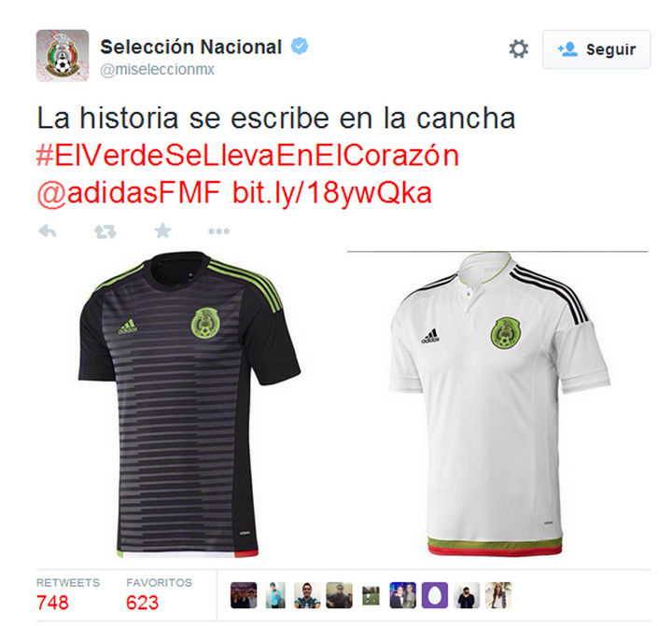This screenshot has height=626, width=672.
Task: Show the 623 favoritos list
Action: [x=159, y=594]
